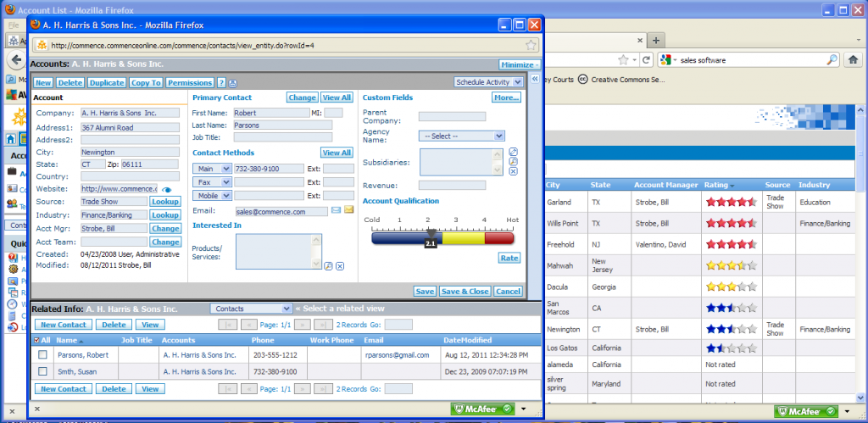
Task: Open the Fax contact method dropdown
Action: (212, 181)
